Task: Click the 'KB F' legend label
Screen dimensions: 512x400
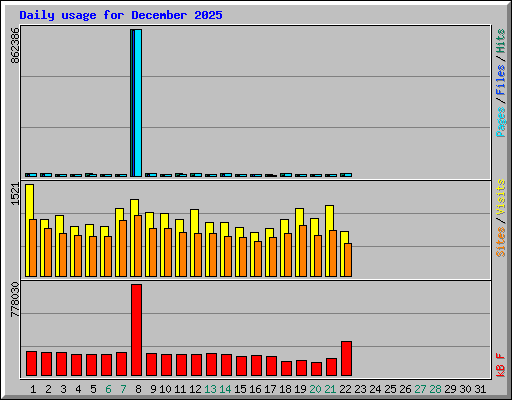Action: point(500,365)
